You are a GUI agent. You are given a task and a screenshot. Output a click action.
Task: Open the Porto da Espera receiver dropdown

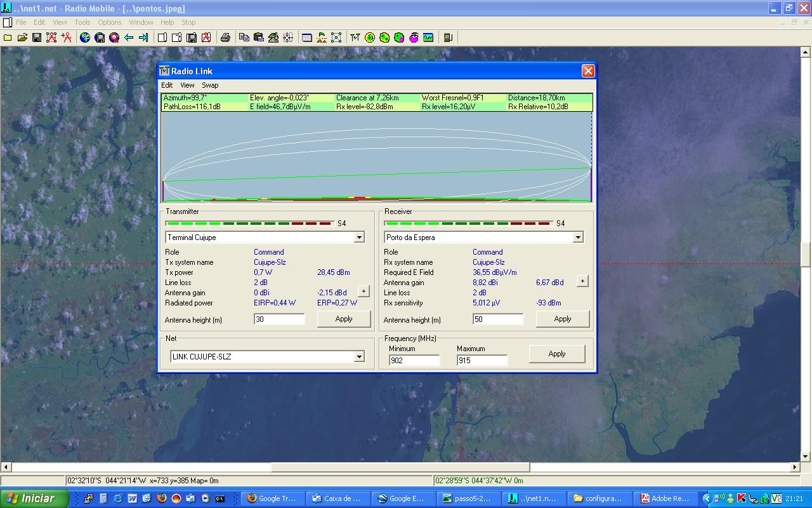point(578,237)
